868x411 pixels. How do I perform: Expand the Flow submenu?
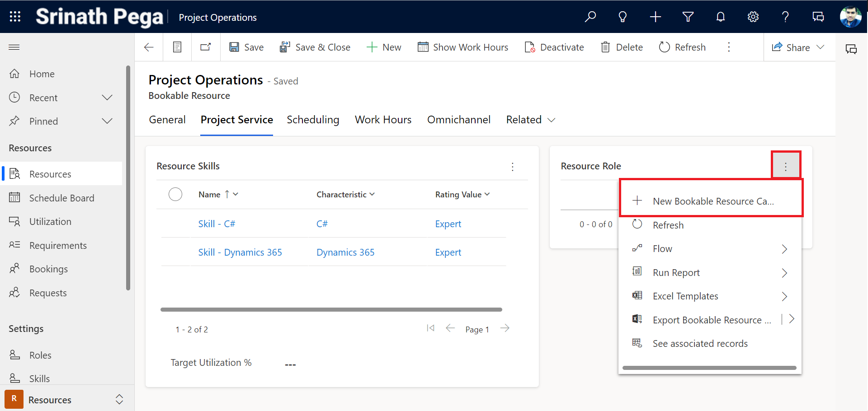(784, 249)
